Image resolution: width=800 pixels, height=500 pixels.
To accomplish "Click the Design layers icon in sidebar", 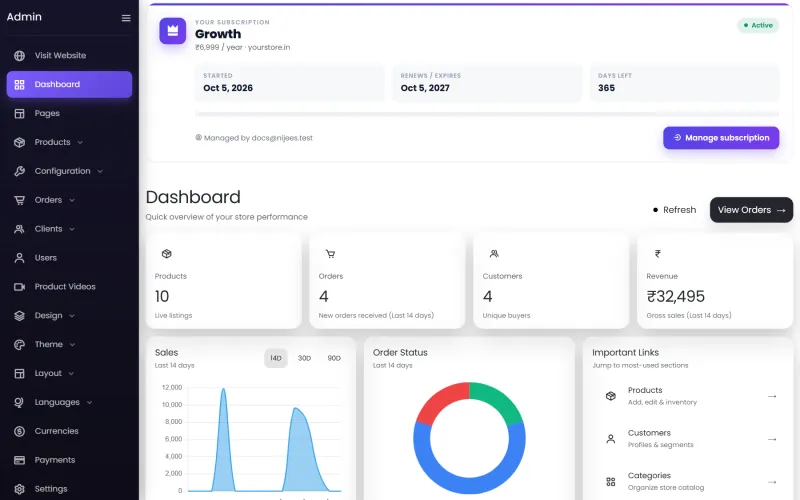I will [x=19, y=316].
